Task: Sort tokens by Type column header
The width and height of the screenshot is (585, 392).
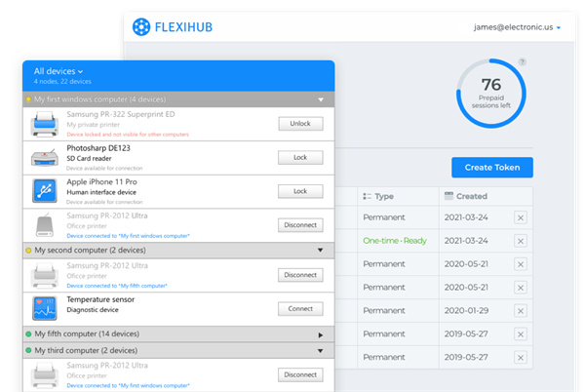Action: pyautogui.click(x=378, y=196)
